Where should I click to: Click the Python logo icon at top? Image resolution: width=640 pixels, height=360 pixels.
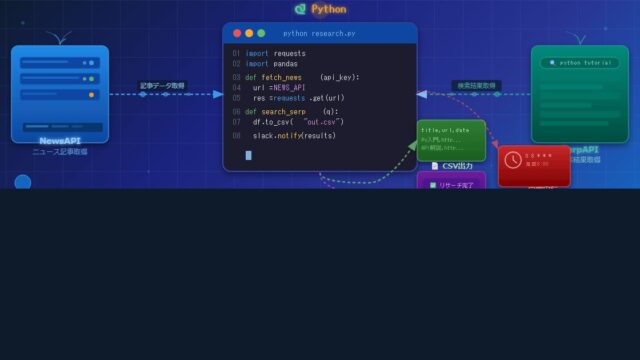[300, 9]
